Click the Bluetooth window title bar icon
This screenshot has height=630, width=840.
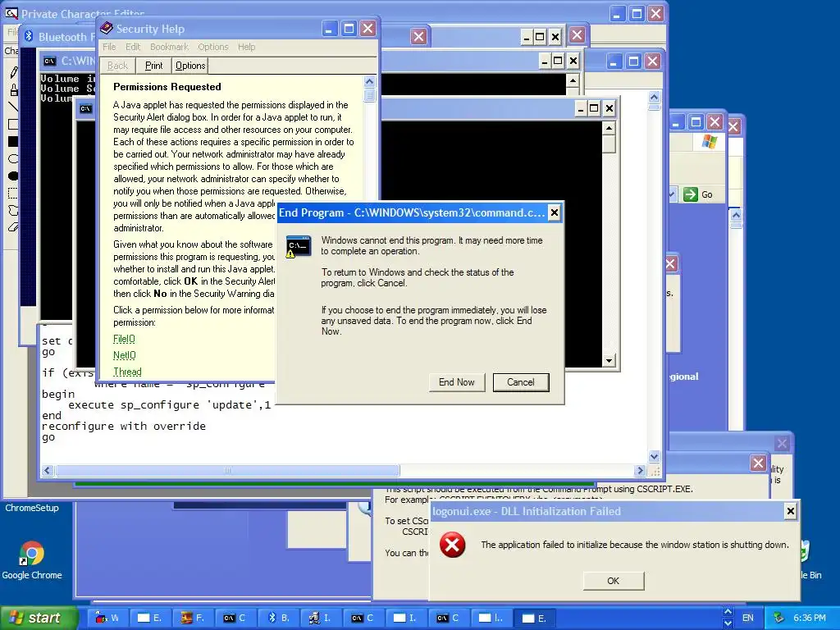[x=29, y=36]
